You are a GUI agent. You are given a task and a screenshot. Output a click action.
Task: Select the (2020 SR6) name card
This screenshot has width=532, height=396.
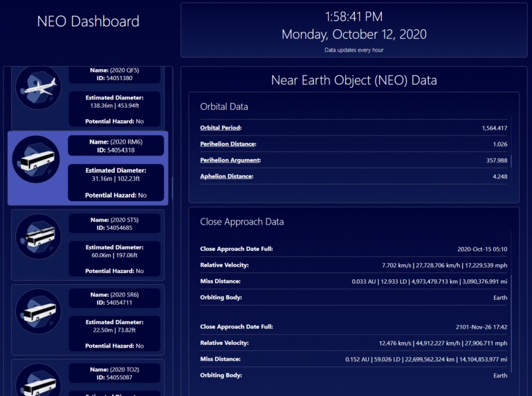[x=115, y=299]
